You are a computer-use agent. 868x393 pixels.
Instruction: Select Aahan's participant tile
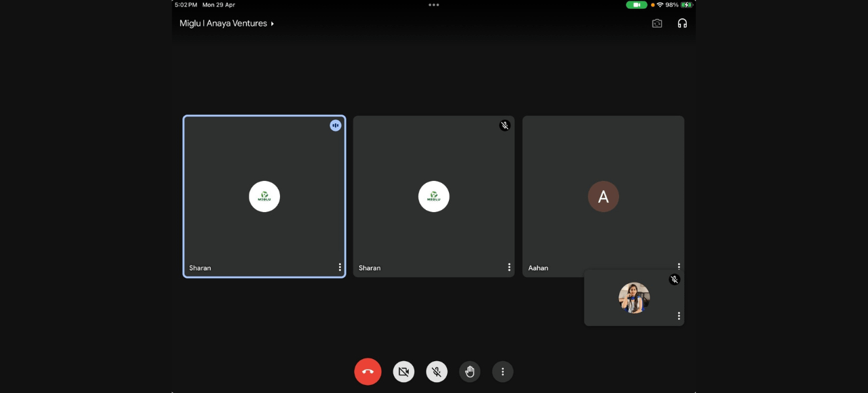click(603, 196)
